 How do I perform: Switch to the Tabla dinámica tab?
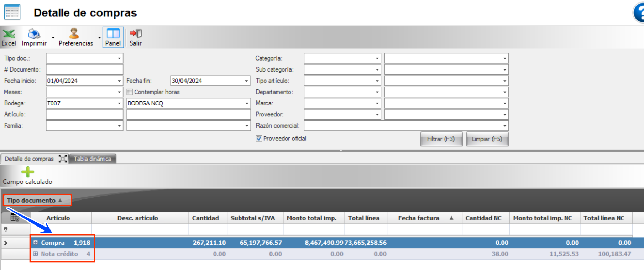coord(93,159)
